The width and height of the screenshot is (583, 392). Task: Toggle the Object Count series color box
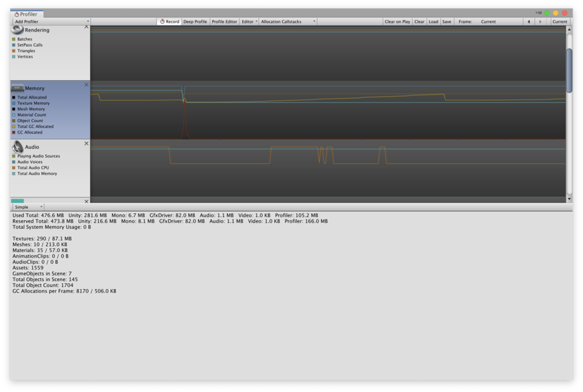[14, 121]
